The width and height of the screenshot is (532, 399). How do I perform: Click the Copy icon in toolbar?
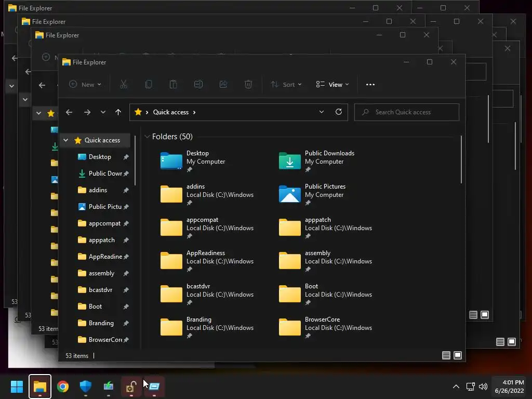pos(148,84)
